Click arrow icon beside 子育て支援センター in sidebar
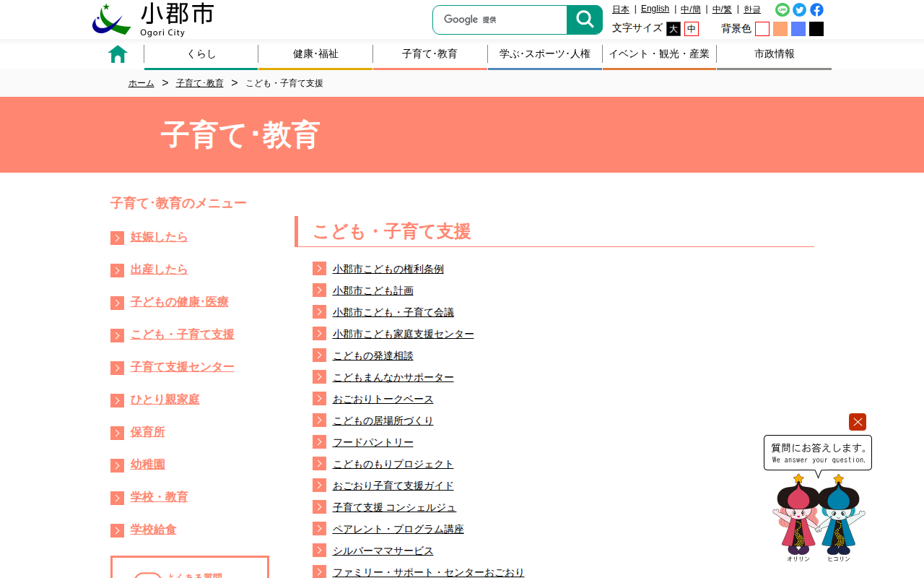The height and width of the screenshot is (578, 924). [117, 368]
